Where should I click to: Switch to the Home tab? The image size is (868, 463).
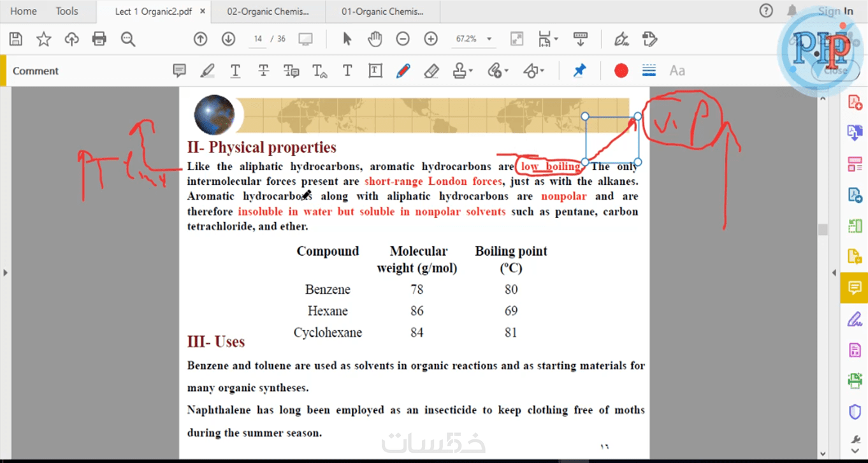coord(24,11)
